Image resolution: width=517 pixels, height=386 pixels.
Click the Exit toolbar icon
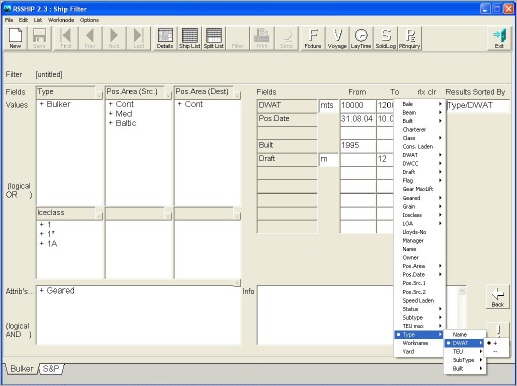tap(499, 38)
